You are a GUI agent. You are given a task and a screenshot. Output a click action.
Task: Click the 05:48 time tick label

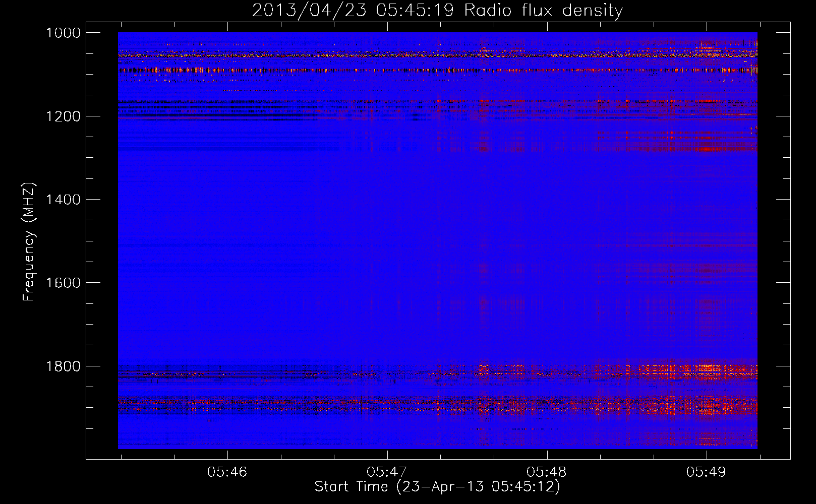(547, 472)
